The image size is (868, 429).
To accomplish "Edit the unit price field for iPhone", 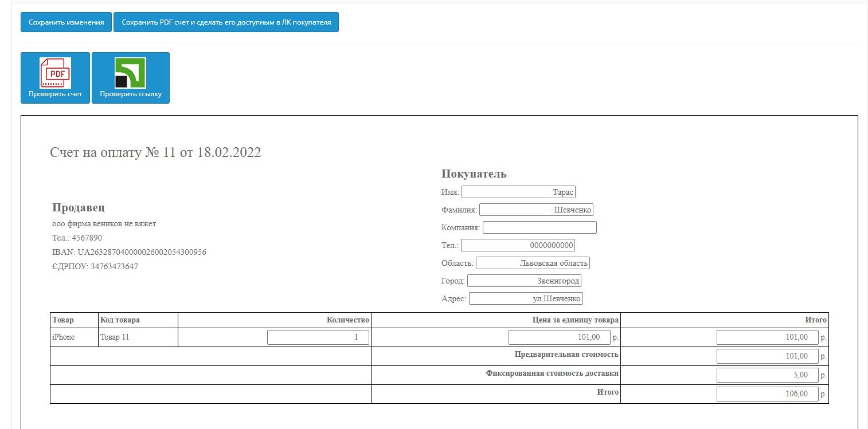I will tap(559, 337).
